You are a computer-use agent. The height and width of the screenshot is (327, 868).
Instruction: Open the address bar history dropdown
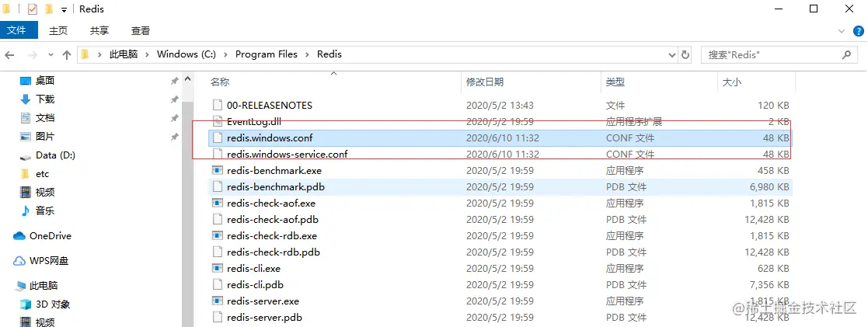click(x=672, y=55)
